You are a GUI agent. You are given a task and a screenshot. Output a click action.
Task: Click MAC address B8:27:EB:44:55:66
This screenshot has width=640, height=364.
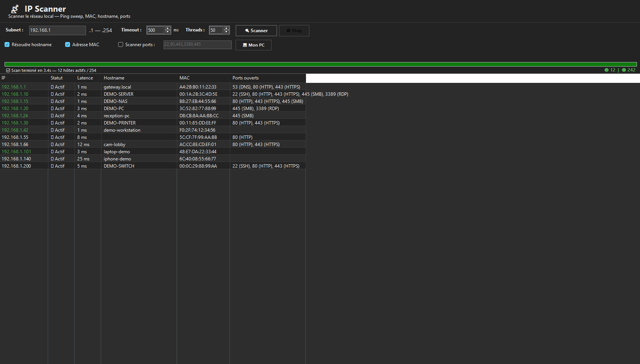pyautogui.click(x=198, y=101)
